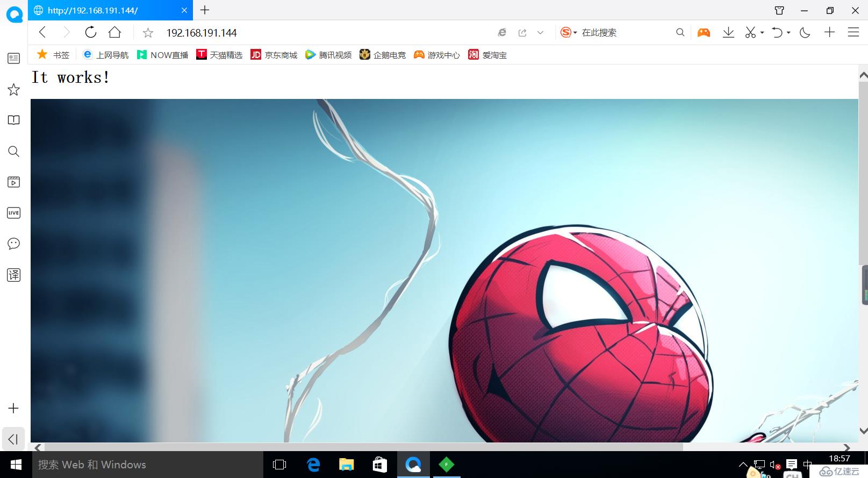Open the sidebar chat bubble icon
This screenshot has height=478, width=868.
pyautogui.click(x=13, y=244)
